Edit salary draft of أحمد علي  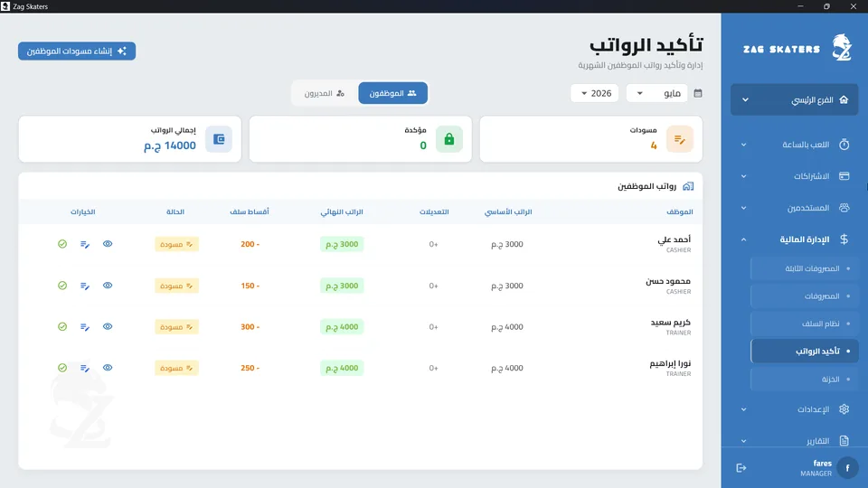(85, 244)
